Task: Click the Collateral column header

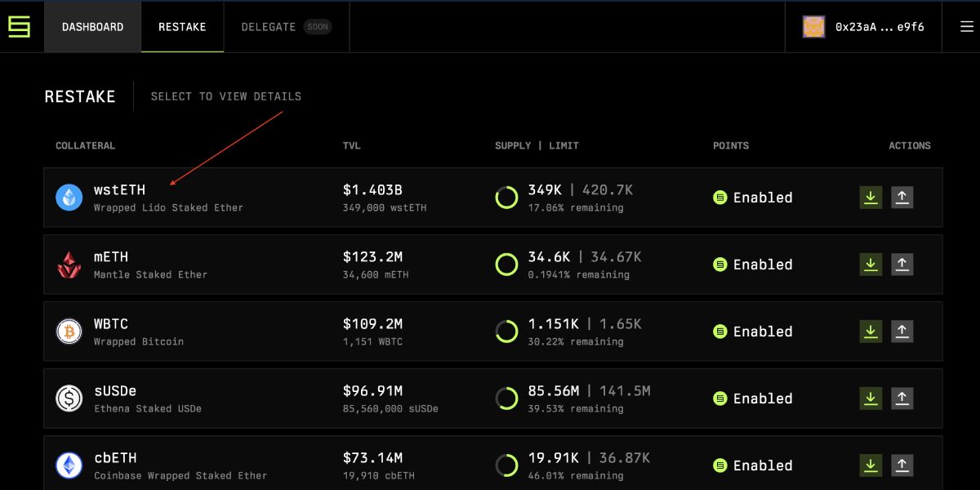Action: tap(85, 145)
